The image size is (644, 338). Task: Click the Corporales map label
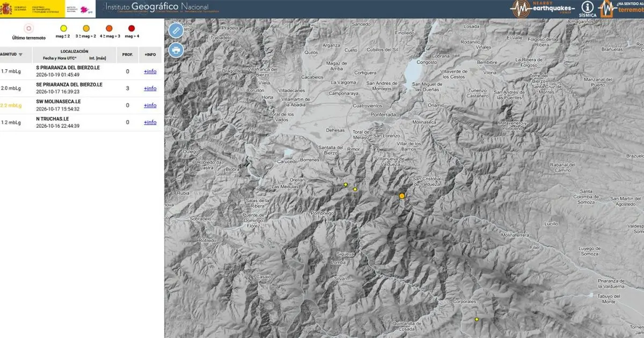click(465, 302)
